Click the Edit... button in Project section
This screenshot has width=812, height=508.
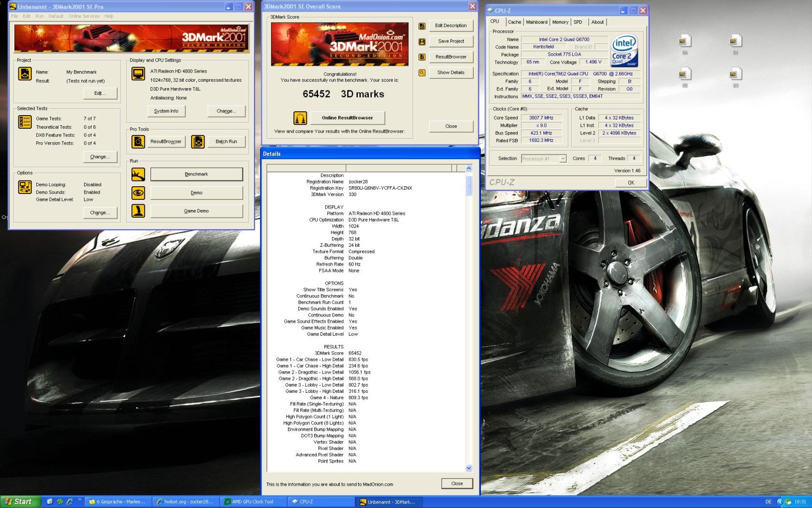[x=100, y=93]
